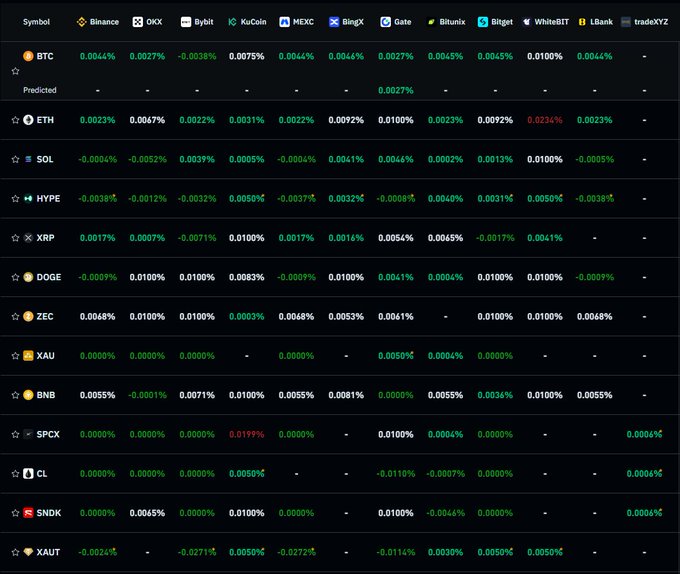Click the Symbol column header
The width and height of the screenshot is (680, 574).
36,22
